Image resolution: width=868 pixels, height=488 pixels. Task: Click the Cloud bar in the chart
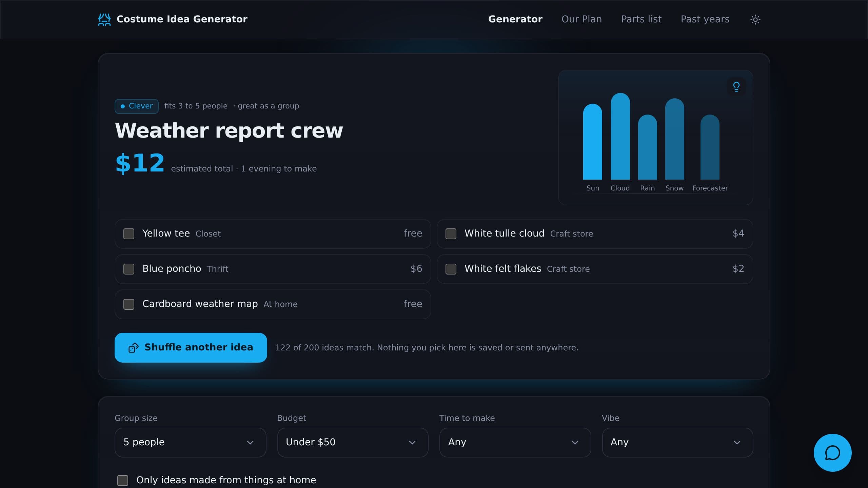point(620,136)
